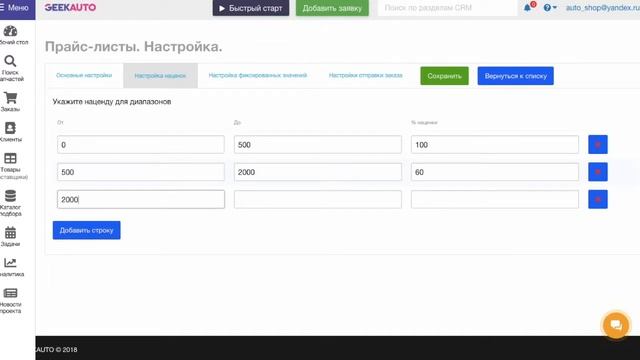640x360 pixels.
Task: Open Аналитика chart icon
Action: point(11,263)
